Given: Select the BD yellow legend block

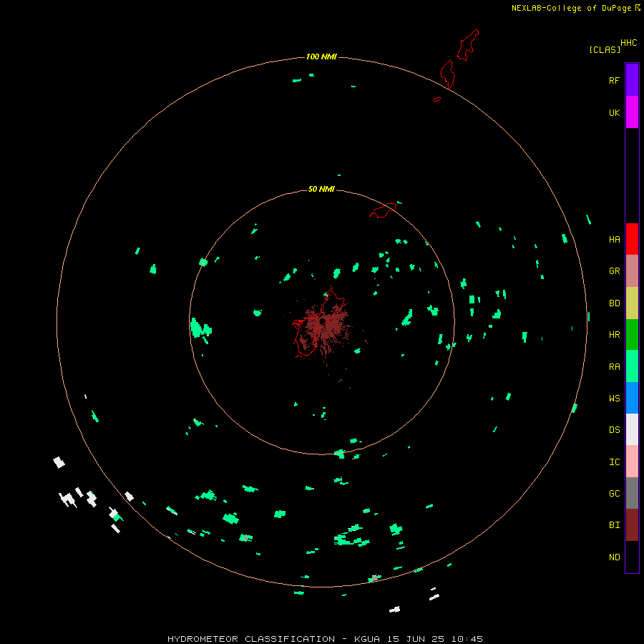Looking at the screenshot, I should (632, 303).
